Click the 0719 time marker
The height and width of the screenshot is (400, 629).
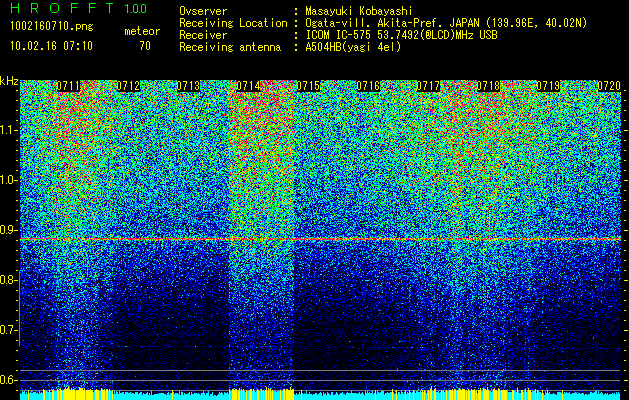[x=548, y=86]
